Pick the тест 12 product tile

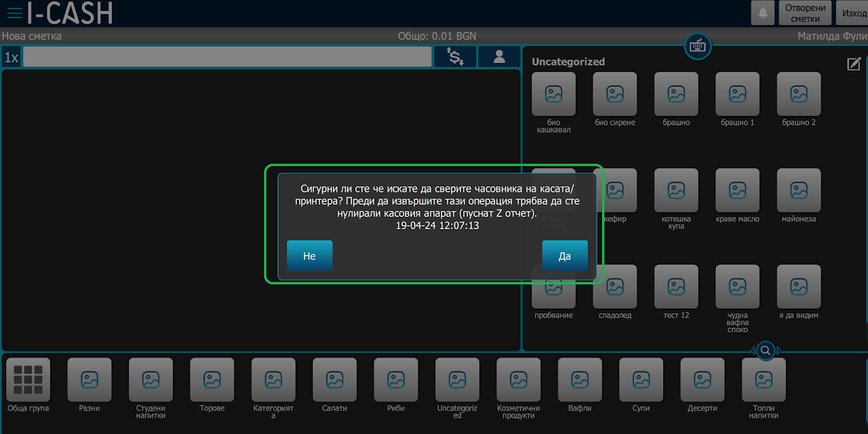676,287
